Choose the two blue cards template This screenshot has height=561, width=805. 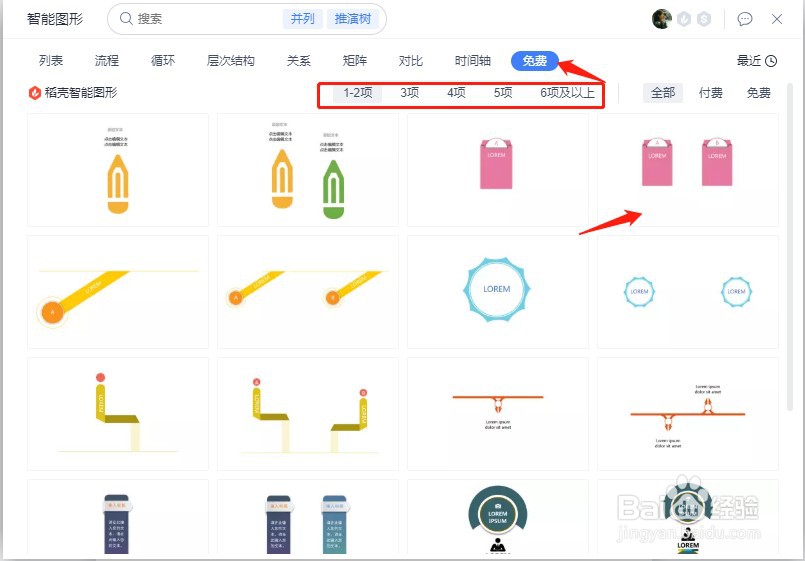(x=308, y=517)
